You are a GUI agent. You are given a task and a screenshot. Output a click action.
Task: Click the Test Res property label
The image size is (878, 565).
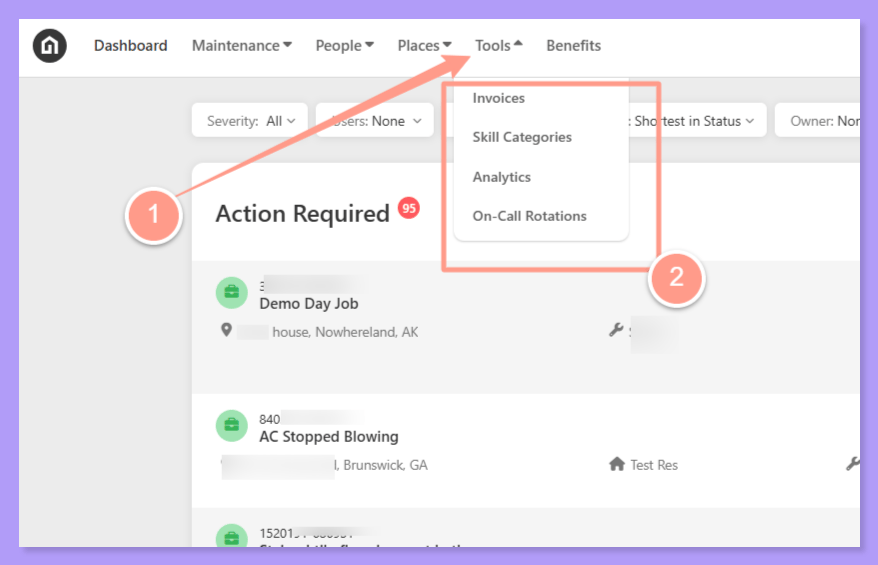point(654,465)
